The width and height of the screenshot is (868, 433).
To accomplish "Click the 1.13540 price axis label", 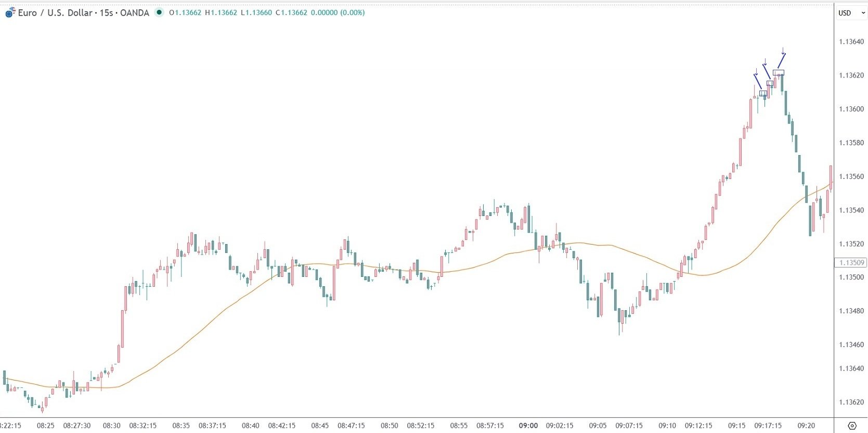I will coord(851,210).
